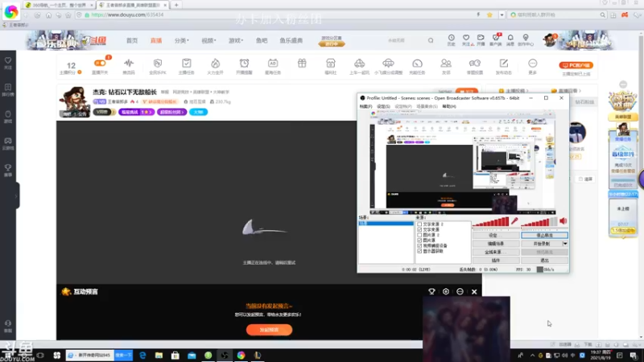Open the 福利社 shop icon
644x362 pixels.
(331, 64)
